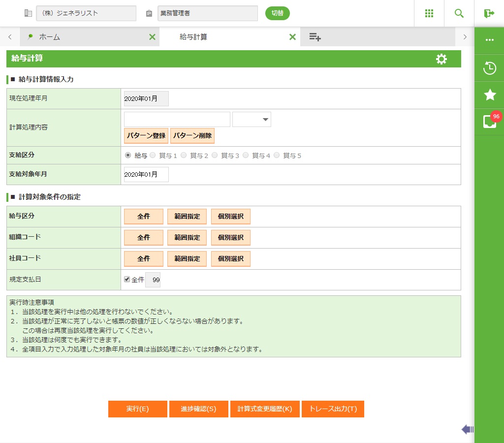The image size is (504, 443).
Task: Collapse sidebar with the blue arrow
Action: tap(467, 430)
